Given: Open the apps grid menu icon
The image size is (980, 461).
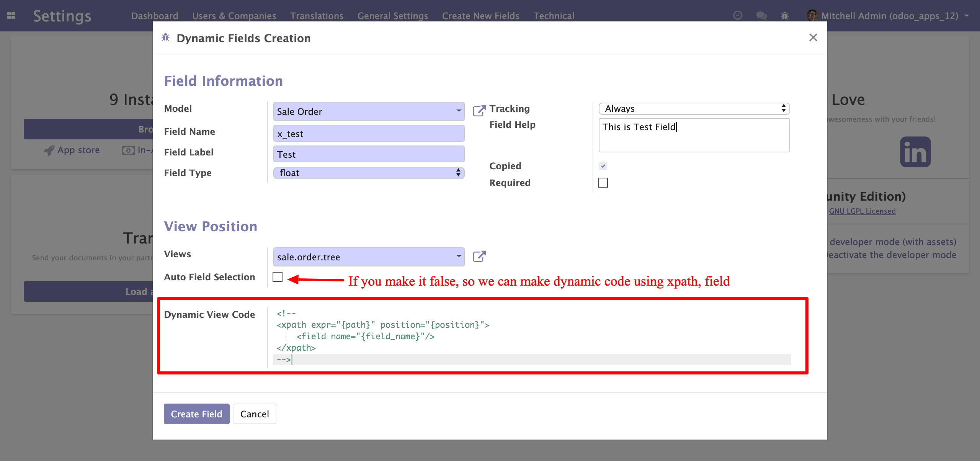Looking at the screenshot, I should 11,16.
